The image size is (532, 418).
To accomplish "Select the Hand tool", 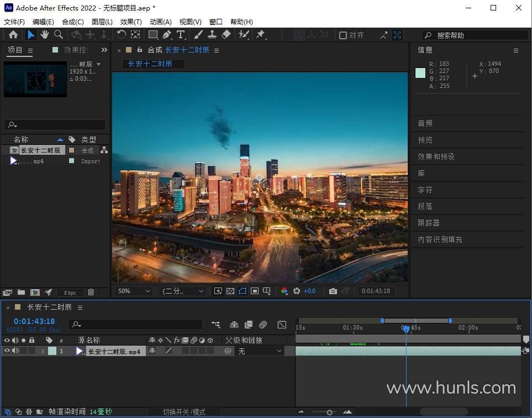I will pos(45,35).
